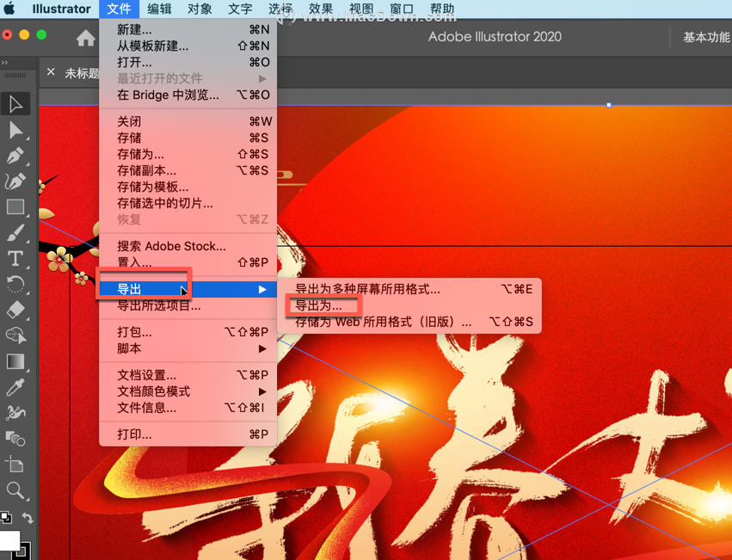Select the Curvature tool
Image resolution: width=732 pixels, height=560 pixels.
tap(15, 182)
